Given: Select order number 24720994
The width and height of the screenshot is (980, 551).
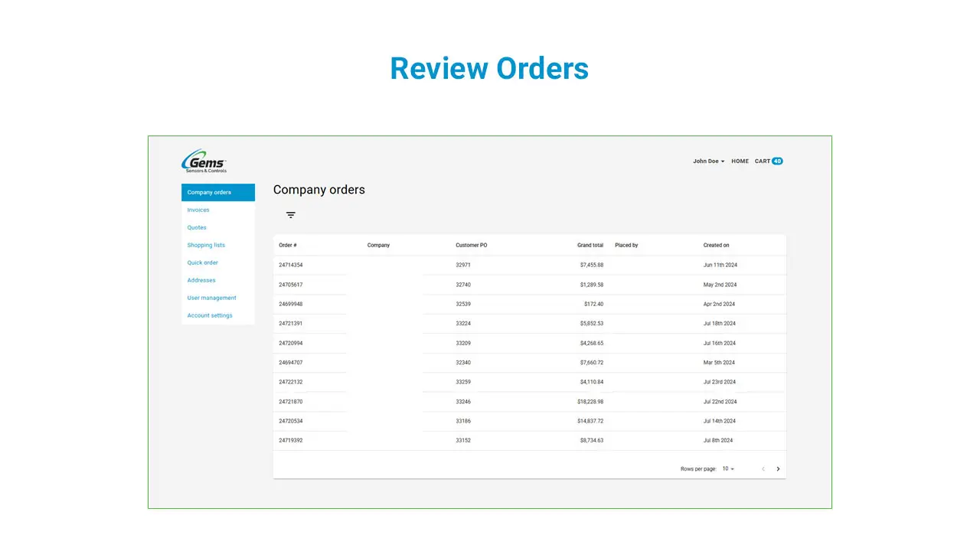Looking at the screenshot, I should 291,344.
